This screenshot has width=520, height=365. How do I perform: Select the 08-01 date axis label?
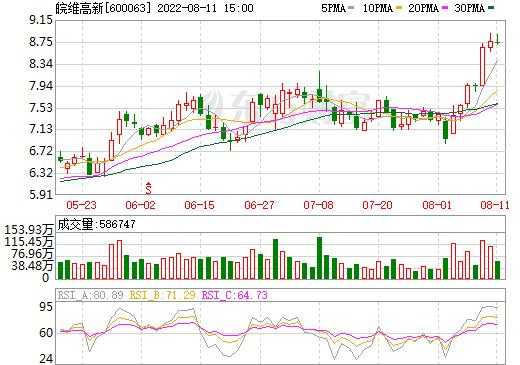pyautogui.click(x=437, y=205)
